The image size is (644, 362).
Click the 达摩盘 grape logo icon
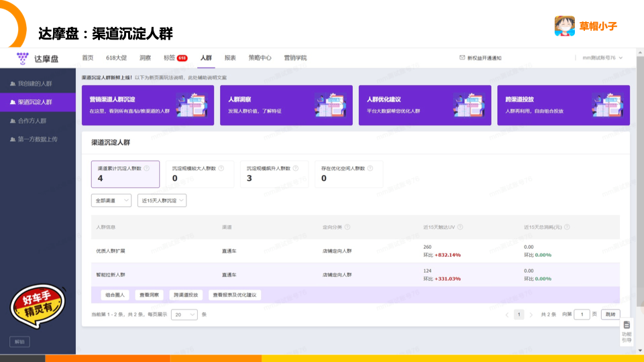[x=23, y=58]
